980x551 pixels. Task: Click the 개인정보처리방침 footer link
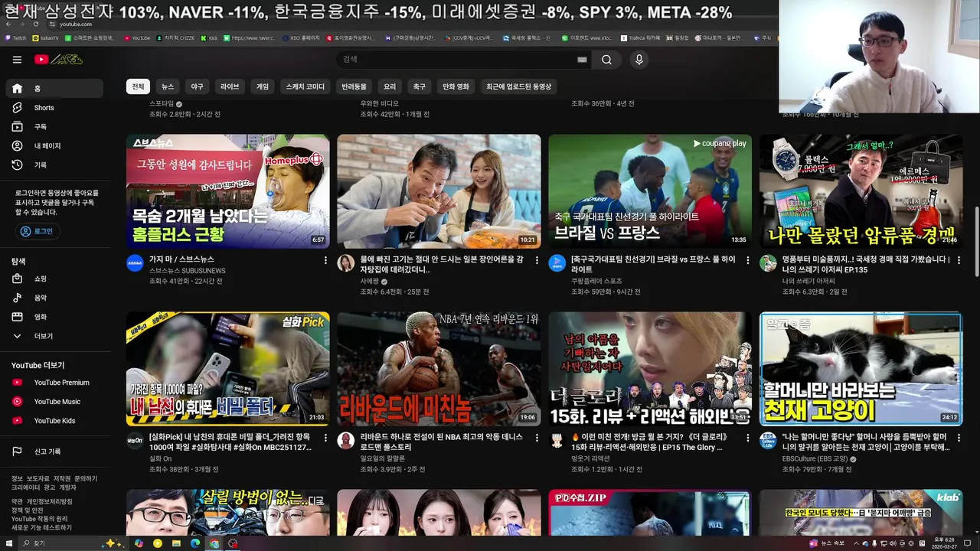tap(50, 501)
